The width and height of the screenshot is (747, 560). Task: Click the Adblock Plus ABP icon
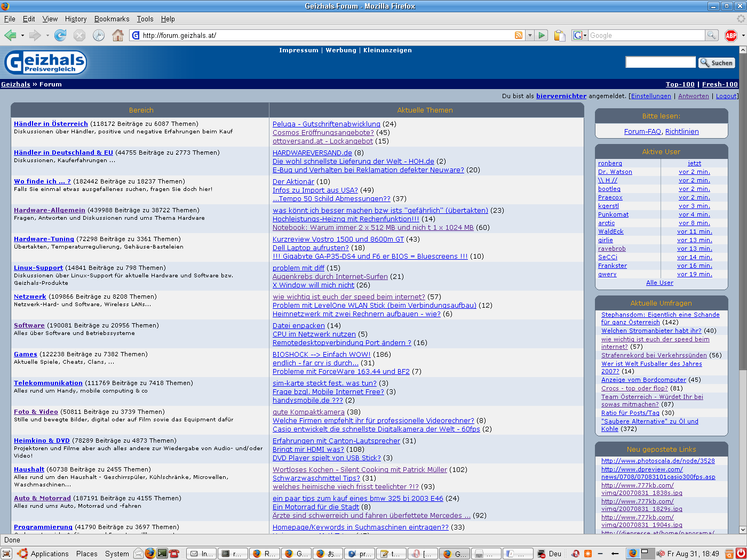click(x=731, y=35)
